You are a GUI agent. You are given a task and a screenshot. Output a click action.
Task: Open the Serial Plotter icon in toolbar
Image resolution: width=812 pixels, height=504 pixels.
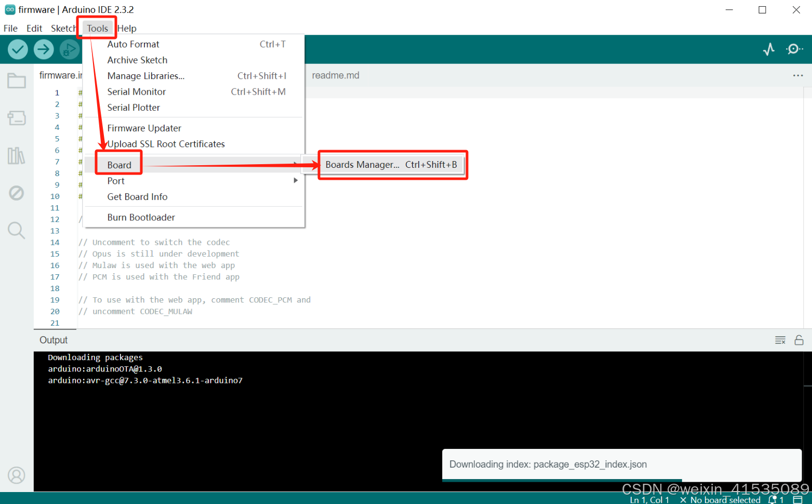coord(769,49)
